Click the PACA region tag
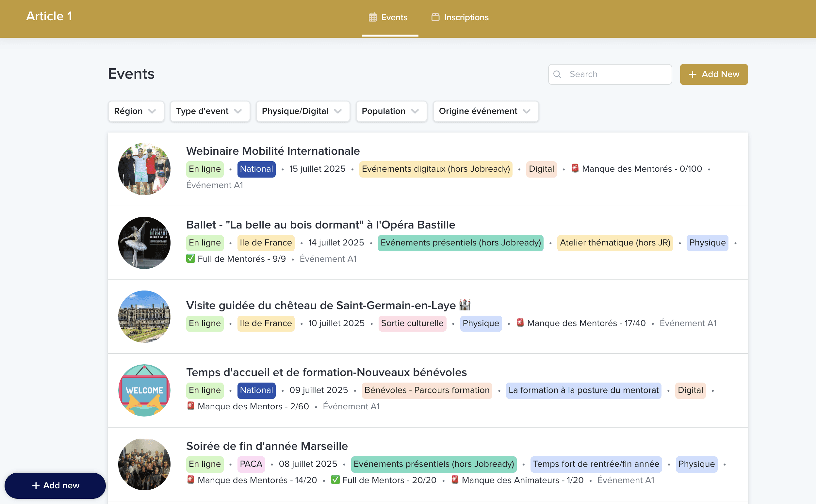Image resolution: width=816 pixels, height=504 pixels. 251,464
